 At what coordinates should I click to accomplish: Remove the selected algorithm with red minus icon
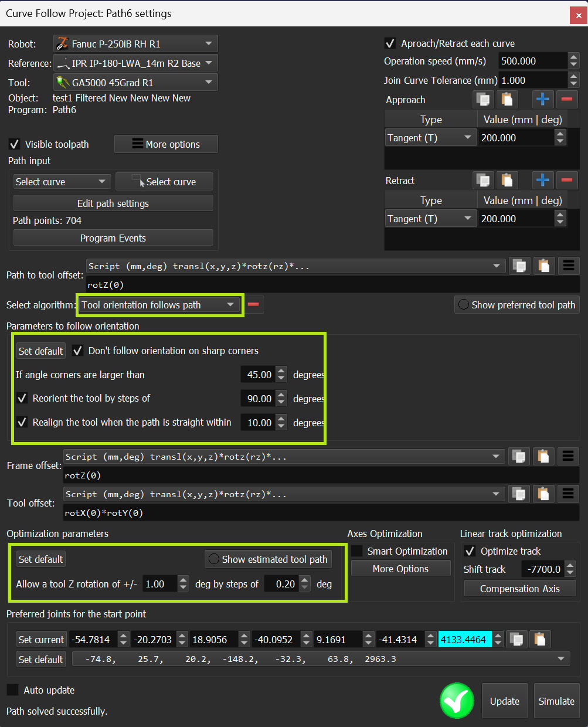[x=253, y=305]
